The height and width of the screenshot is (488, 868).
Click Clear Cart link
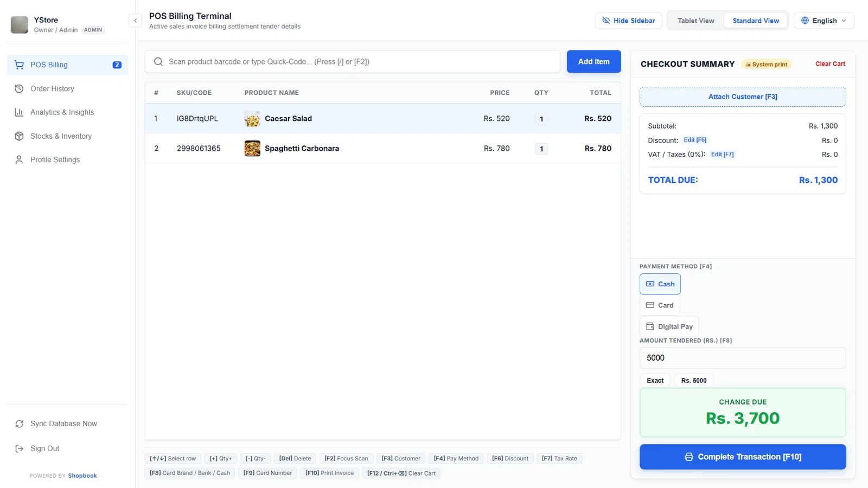[x=830, y=64]
